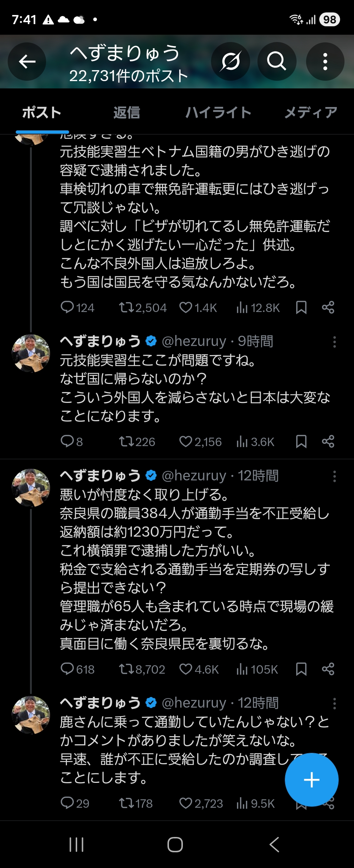Open @hezuruy handle on 9時間 post
The width and height of the screenshot is (354, 868).
194,341
